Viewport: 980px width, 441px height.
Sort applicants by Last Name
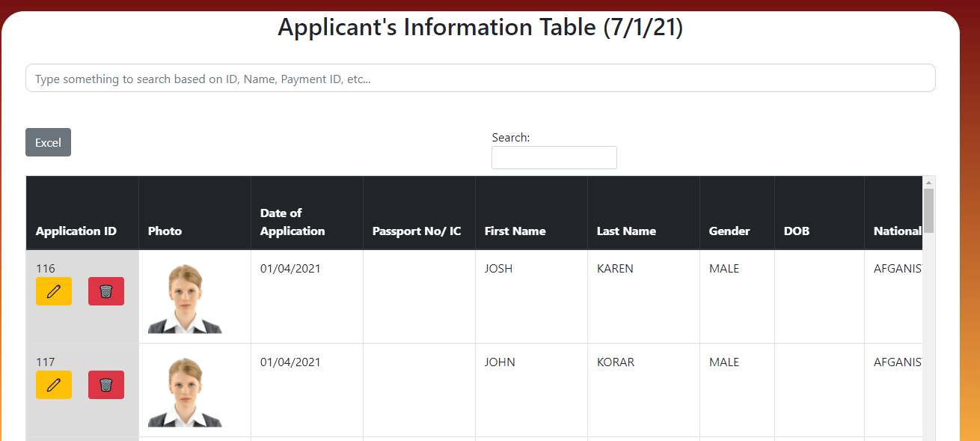tap(626, 231)
